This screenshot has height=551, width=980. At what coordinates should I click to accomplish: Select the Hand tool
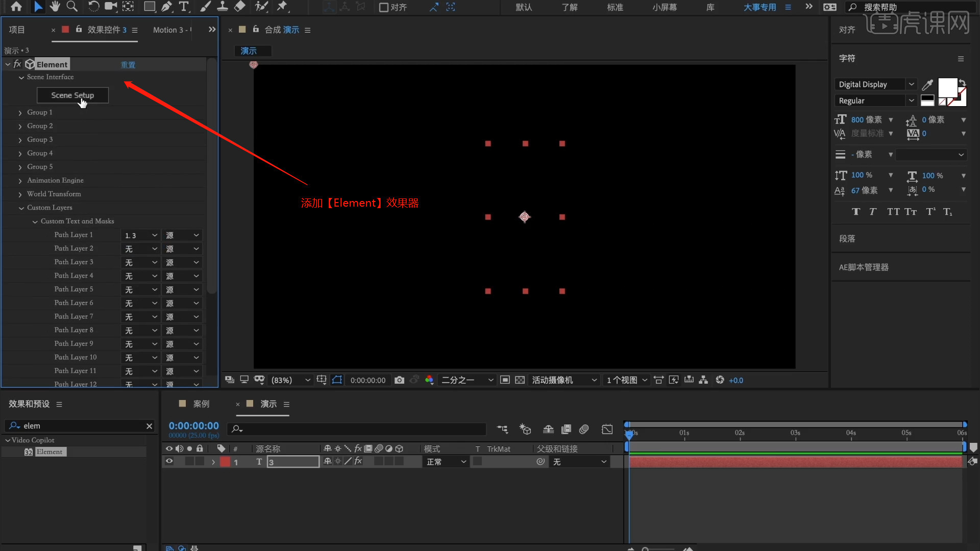(55, 7)
